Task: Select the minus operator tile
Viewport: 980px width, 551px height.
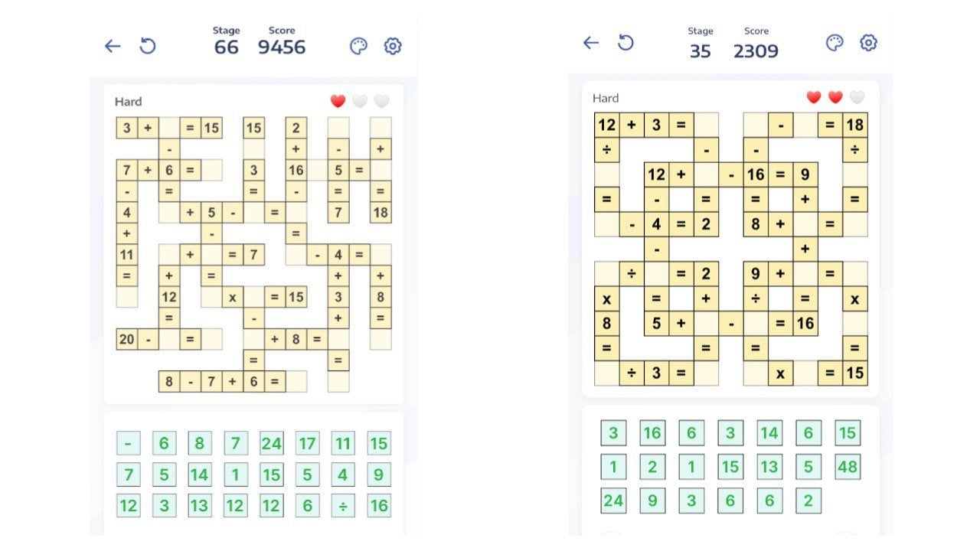Action: (x=128, y=443)
